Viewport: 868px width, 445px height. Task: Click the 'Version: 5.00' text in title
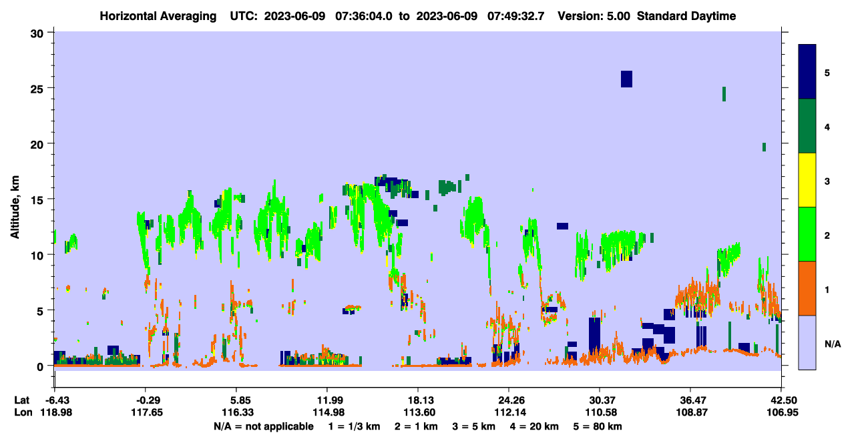(593, 16)
